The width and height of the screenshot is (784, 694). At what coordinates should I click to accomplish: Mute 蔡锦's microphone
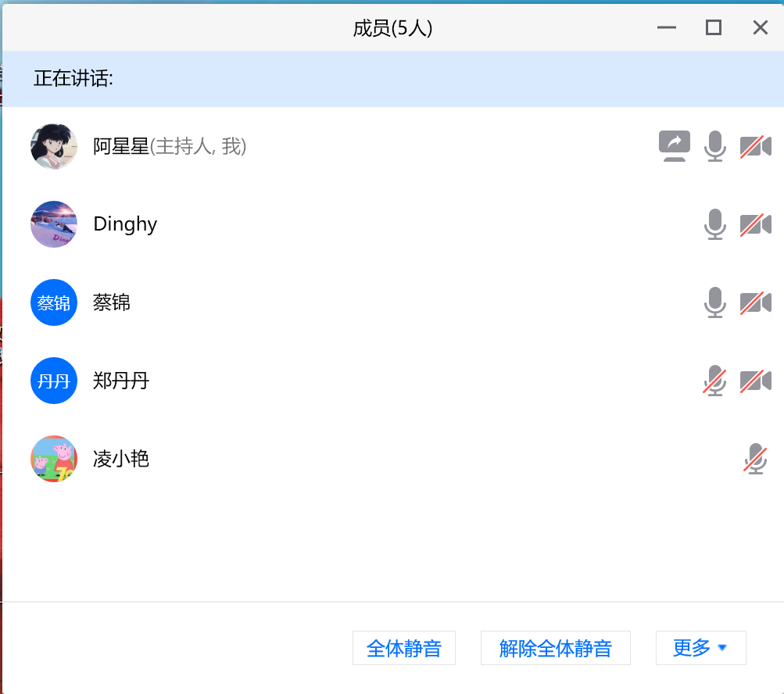pos(714,302)
